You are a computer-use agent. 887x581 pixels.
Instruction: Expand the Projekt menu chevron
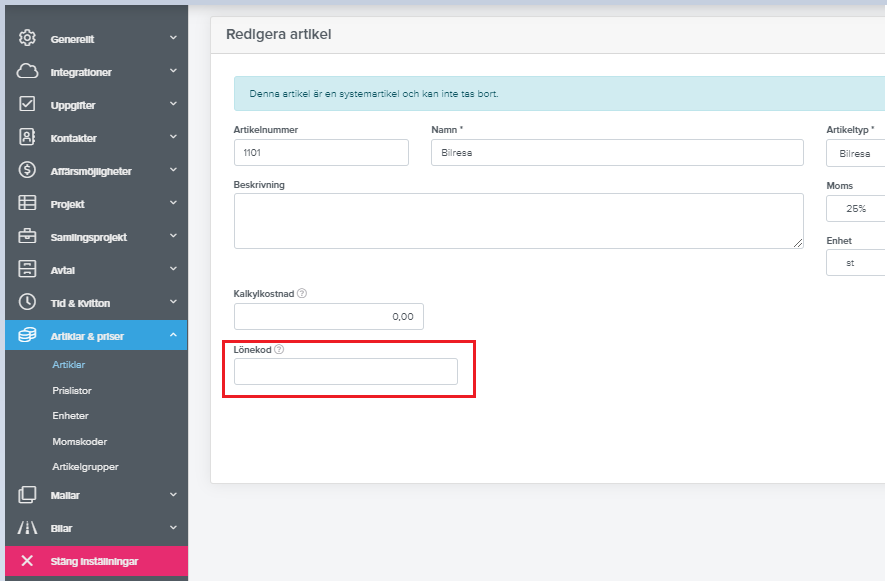tap(173, 204)
